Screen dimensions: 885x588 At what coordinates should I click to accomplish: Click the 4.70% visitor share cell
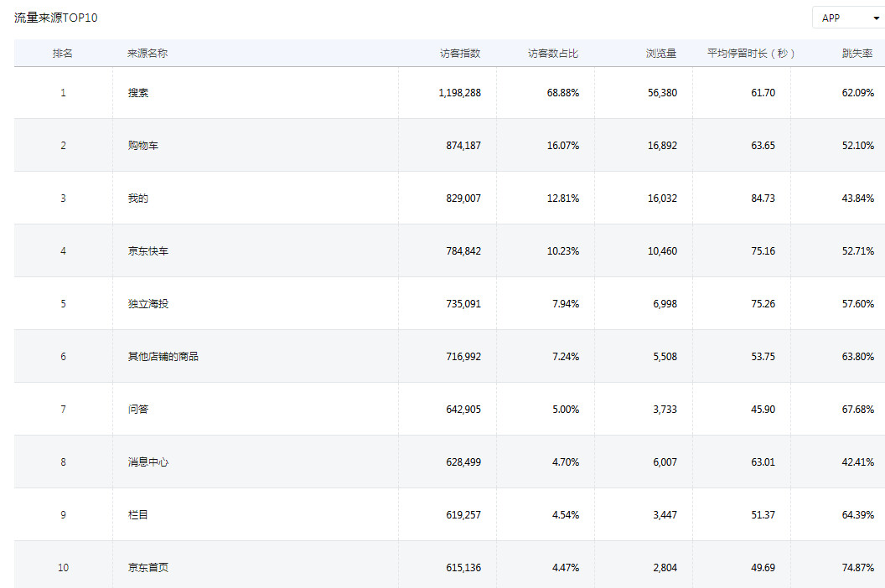click(x=566, y=462)
